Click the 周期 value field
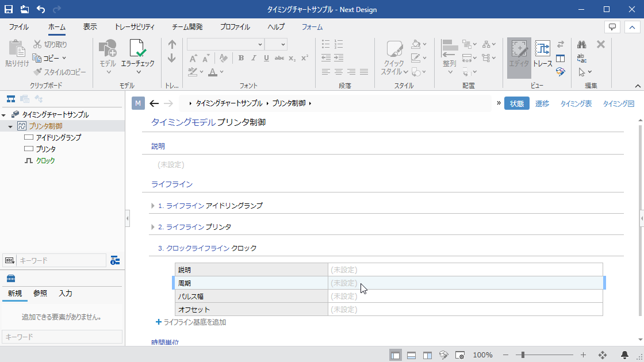Screen dimensions: 644x362 [x=465, y=283]
